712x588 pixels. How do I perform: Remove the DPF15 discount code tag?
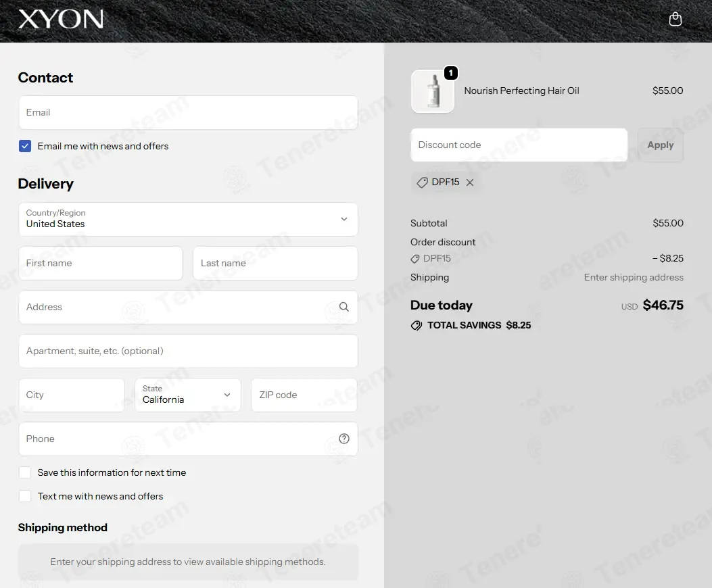point(470,182)
